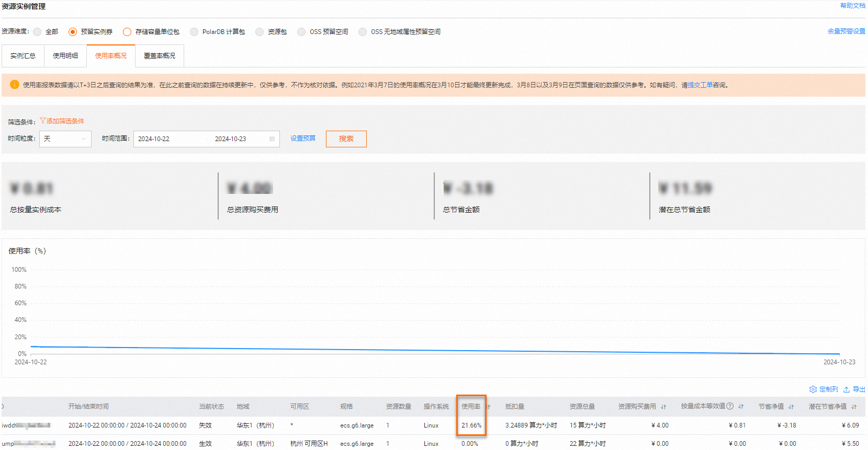Select the OSS 无地域属性预留空间 radio button
Screen dimensions: 868x450
tap(363, 32)
